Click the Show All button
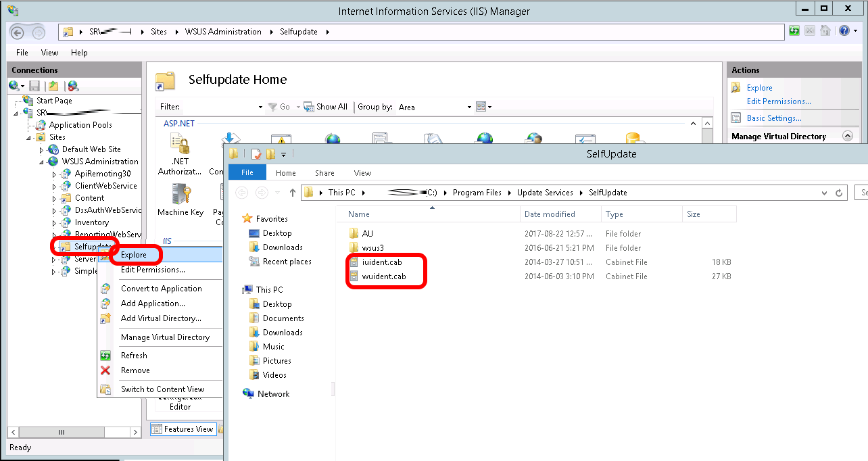Viewport: 868px width, 461px height. point(326,107)
